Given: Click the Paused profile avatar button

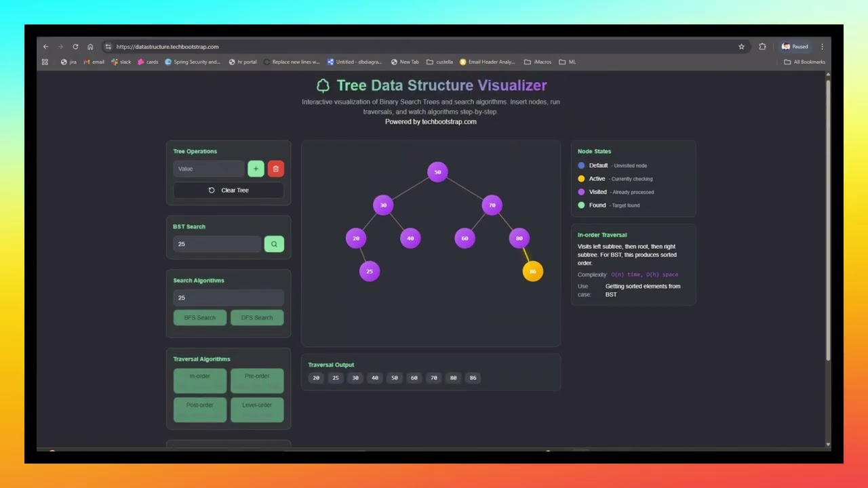Looking at the screenshot, I should click(795, 47).
